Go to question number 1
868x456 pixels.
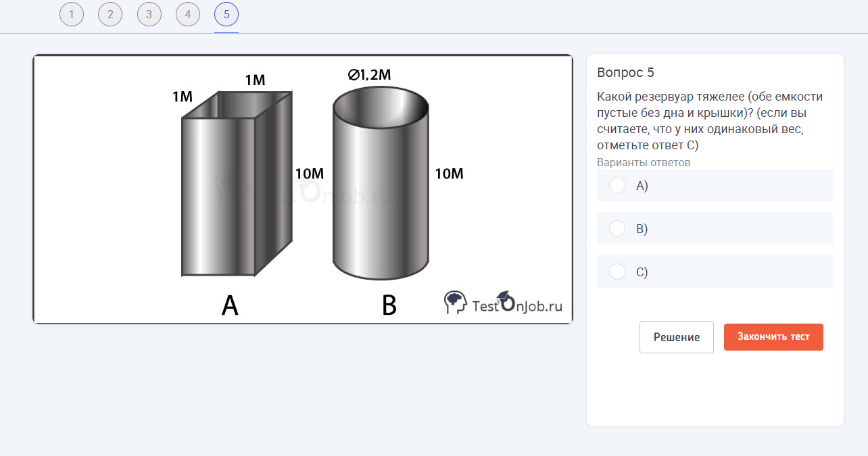72,14
